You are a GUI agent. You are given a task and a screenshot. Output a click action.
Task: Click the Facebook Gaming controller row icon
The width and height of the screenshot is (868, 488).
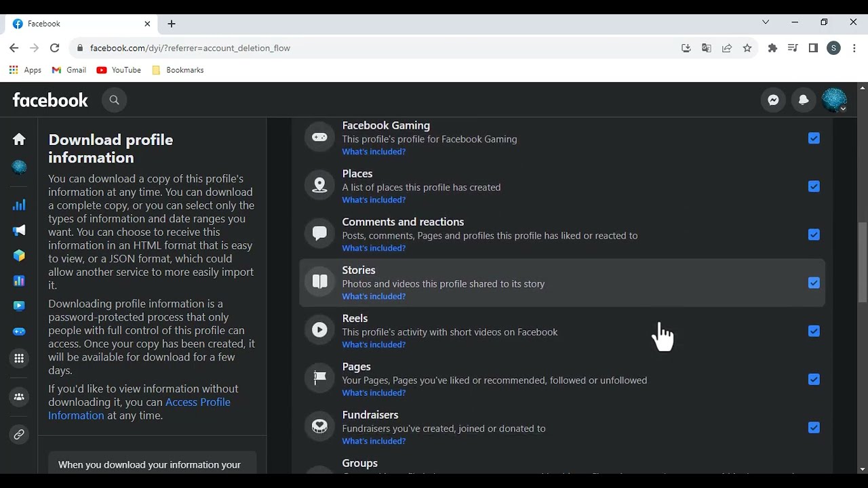tap(319, 137)
